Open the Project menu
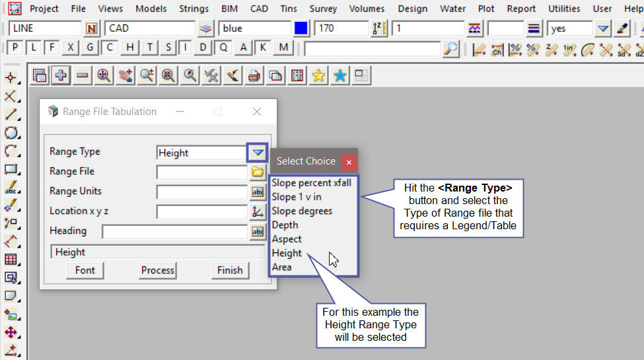 coord(44,9)
